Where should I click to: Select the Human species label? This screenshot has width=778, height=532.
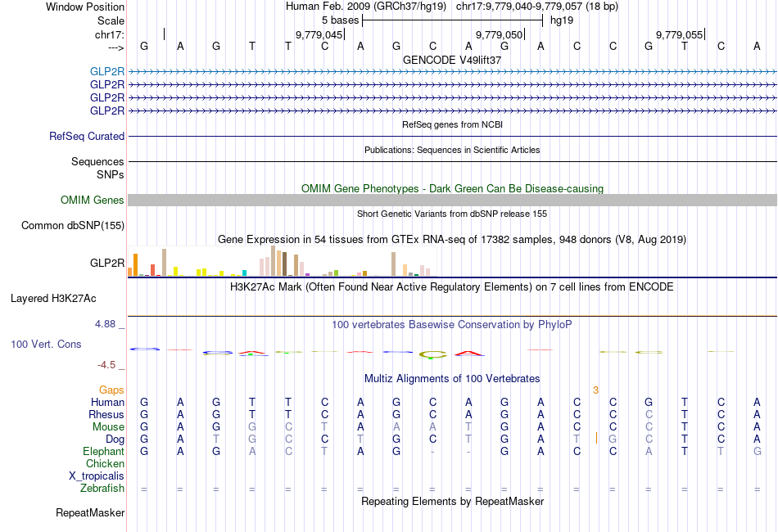[107, 402]
